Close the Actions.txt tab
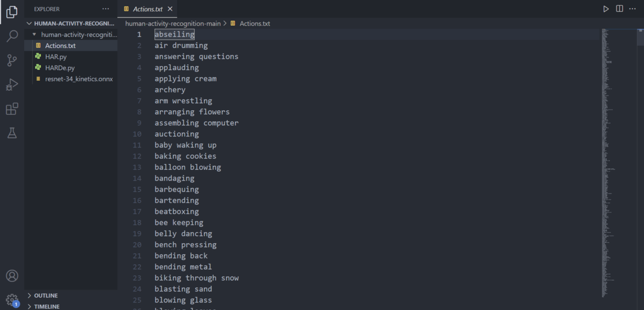This screenshot has width=644, height=310. [x=170, y=9]
